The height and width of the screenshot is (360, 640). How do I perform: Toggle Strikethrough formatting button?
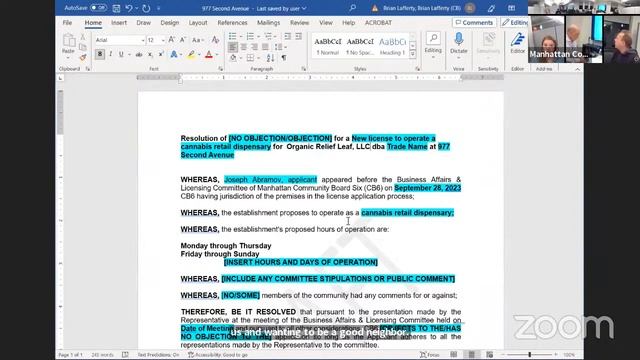click(x=139, y=54)
